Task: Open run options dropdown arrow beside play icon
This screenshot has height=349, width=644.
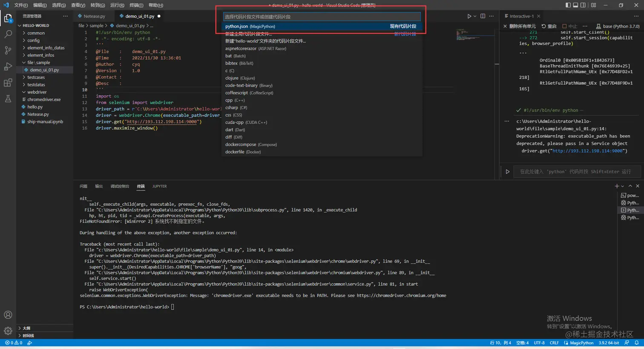Action: tap(475, 16)
